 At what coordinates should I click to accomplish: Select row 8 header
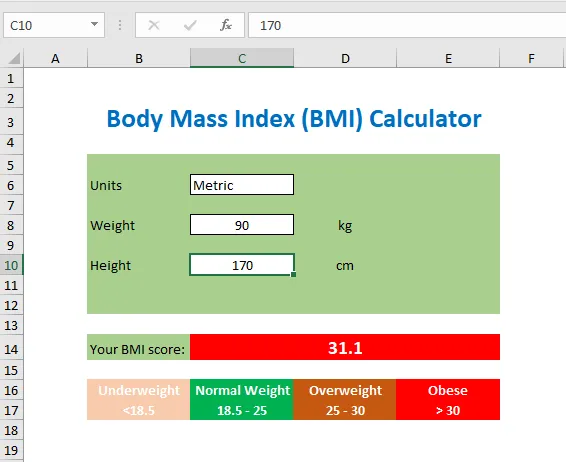tap(11, 225)
